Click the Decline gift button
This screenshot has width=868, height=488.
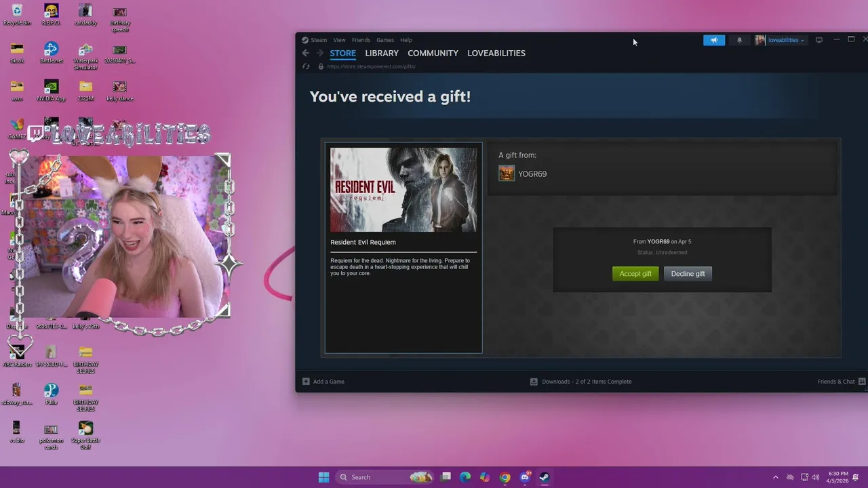tap(688, 274)
